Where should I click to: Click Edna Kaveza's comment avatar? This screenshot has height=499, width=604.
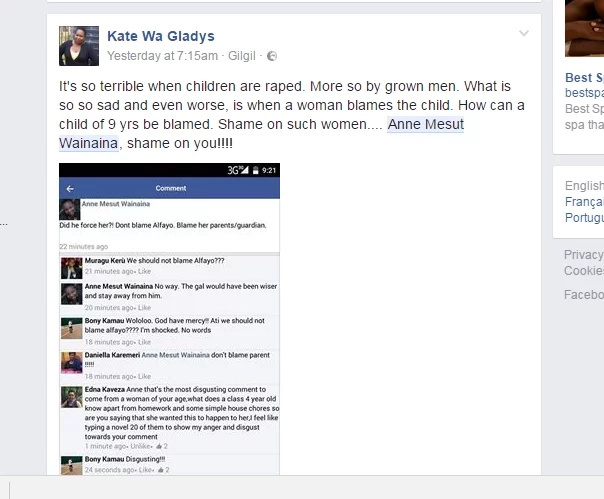click(72, 397)
